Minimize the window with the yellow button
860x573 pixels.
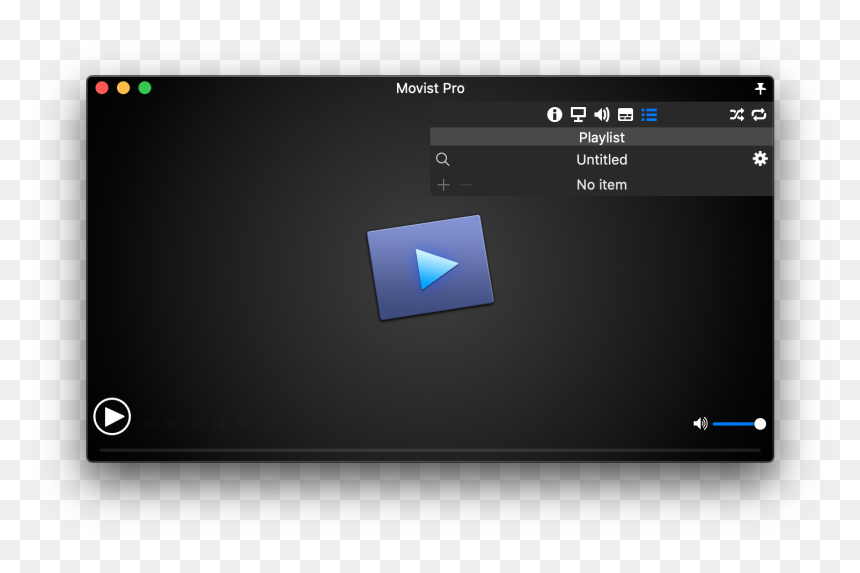[x=123, y=88]
